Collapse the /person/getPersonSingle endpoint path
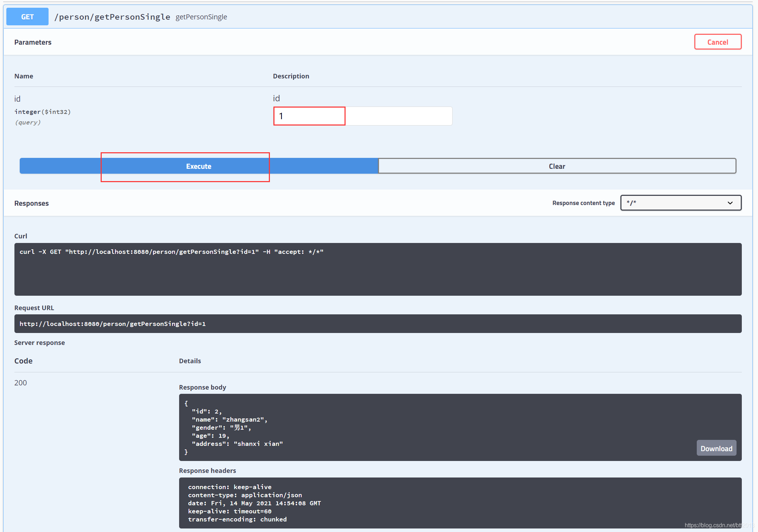The width and height of the screenshot is (758, 532). coord(112,17)
